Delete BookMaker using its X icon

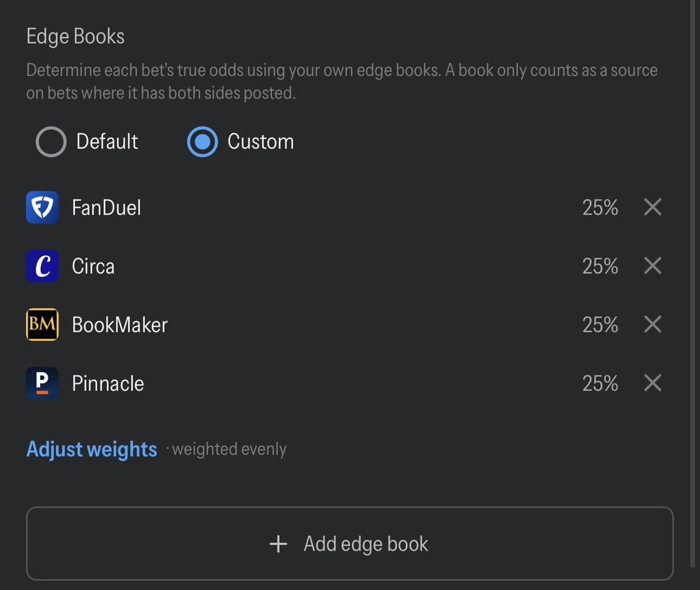pyautogui.click(x=653, y=324)
